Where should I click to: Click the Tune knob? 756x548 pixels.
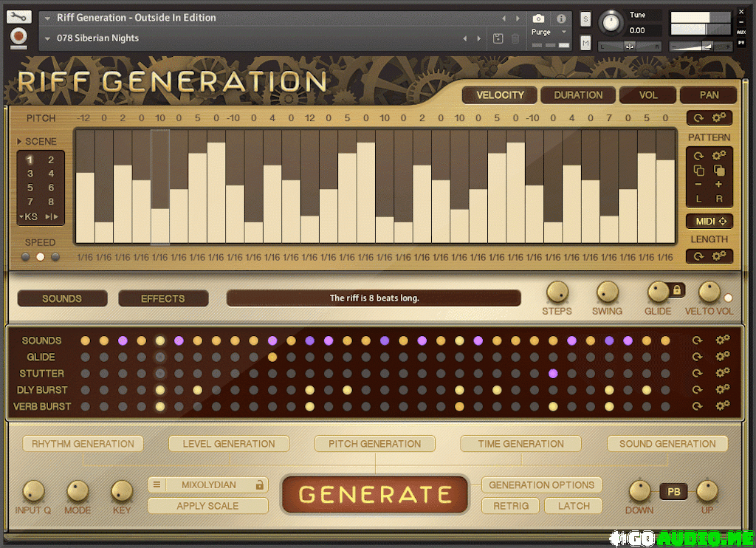(611, 23)
